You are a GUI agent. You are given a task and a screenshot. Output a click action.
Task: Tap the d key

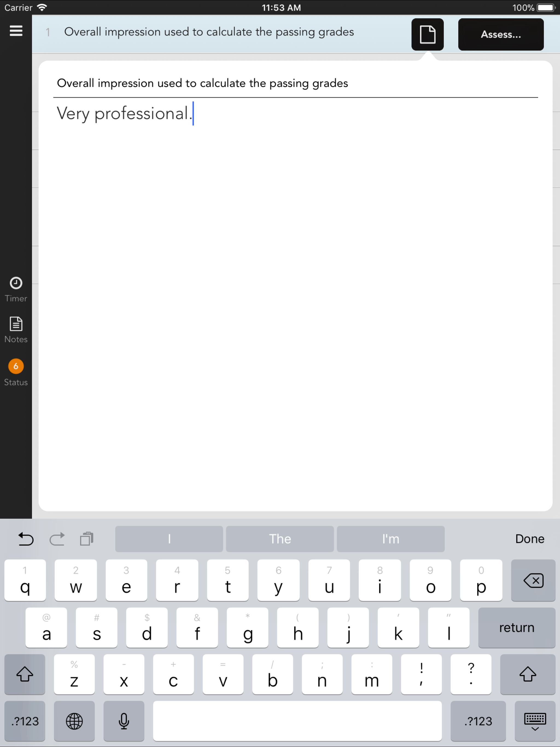147,628
